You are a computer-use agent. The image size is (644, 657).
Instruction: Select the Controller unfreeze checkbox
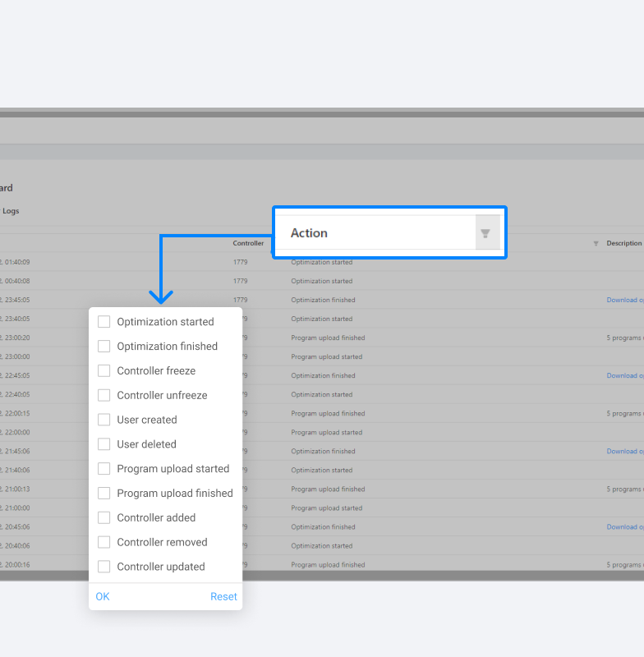[104, 395]
